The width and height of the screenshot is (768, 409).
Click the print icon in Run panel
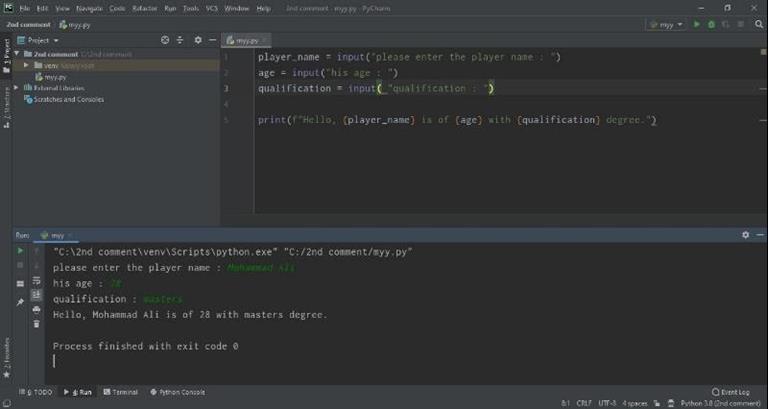coord(37,309)
